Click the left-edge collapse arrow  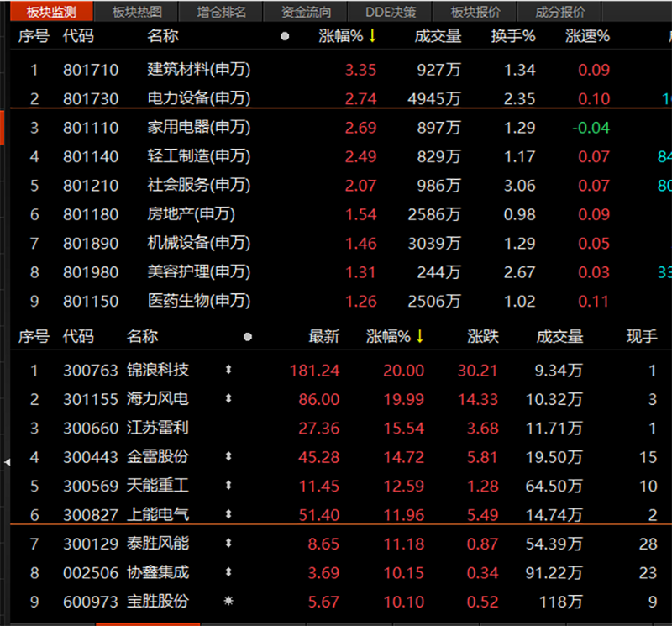(x=7, y=462)
